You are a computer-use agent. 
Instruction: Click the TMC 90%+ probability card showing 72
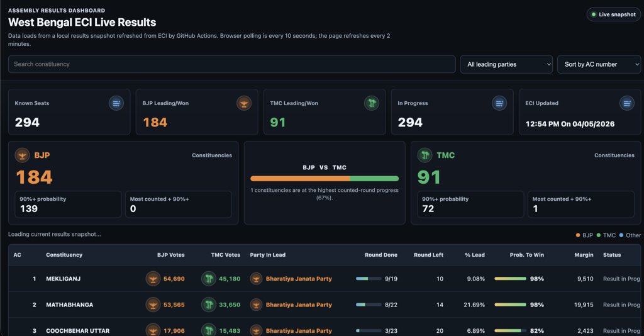(470, 204)
